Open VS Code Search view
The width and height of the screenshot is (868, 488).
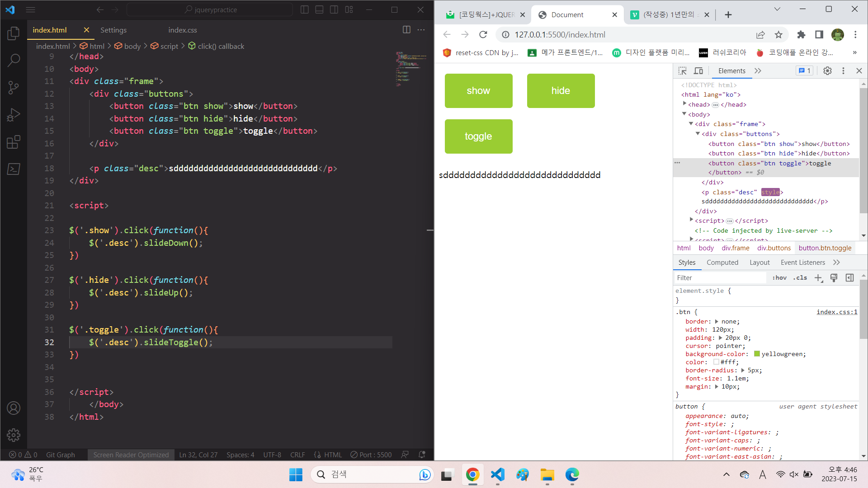click(14, 60)
